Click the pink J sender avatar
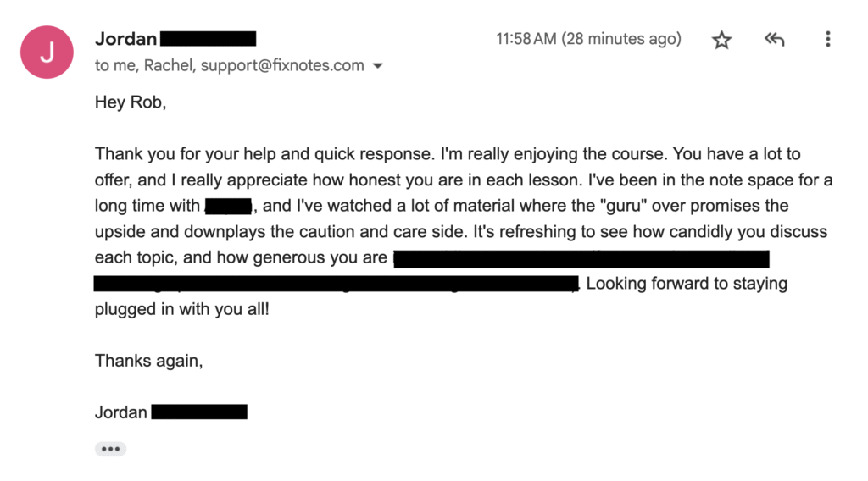Screen dimensions: 868x481 [x=47, y=53]
